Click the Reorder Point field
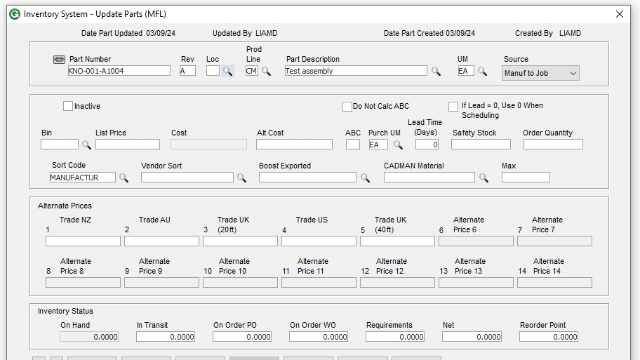Image resolution: width=640 pixels, height=360 pixels. pyautogui.click(x=549, y=337)
